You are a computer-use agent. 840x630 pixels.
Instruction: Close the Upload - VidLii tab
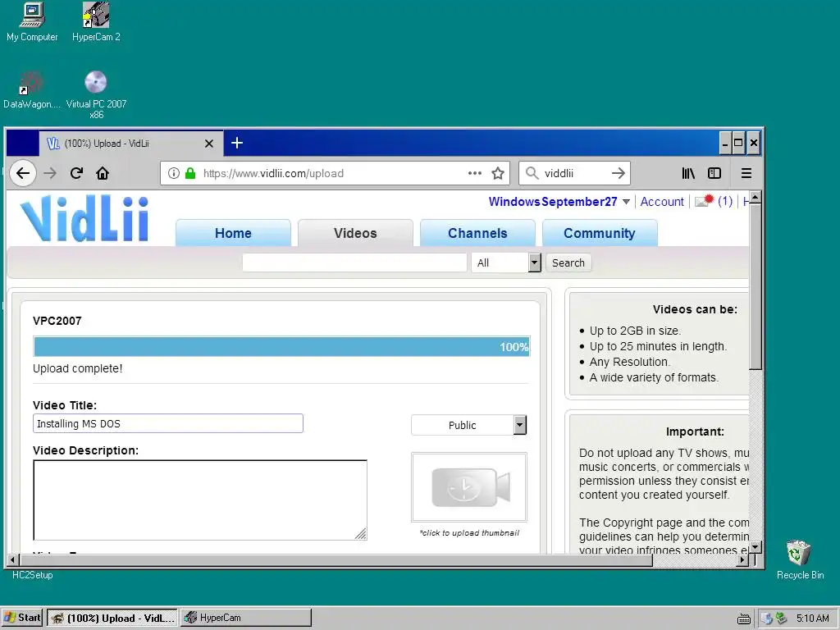tap(209, 144)
